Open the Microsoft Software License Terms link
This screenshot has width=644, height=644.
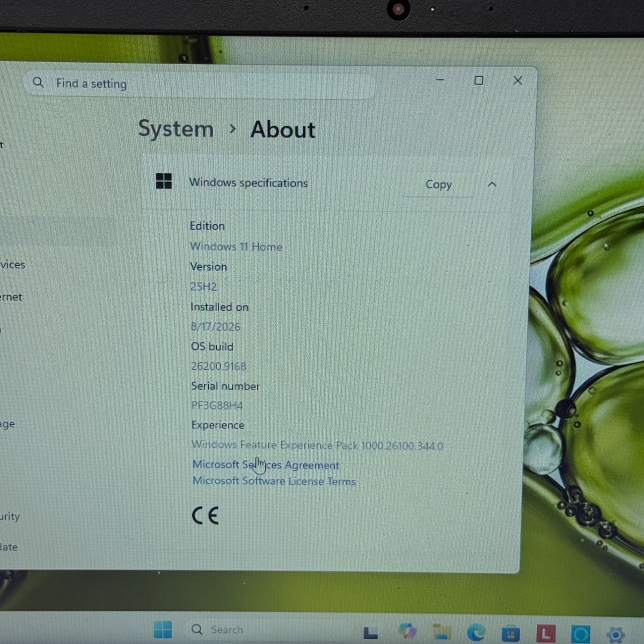coord(274,481)
